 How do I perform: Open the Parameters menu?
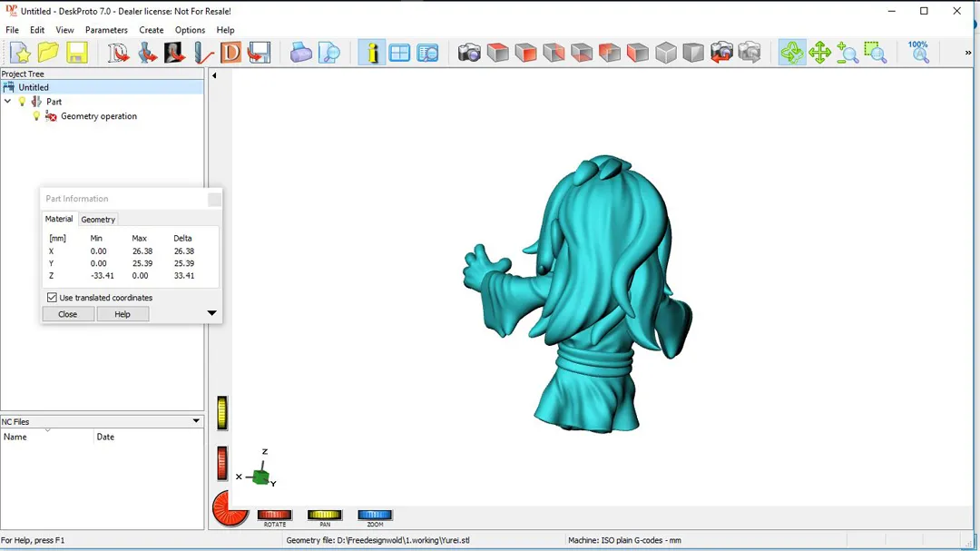pyautogui.click(x=106, y=30)
